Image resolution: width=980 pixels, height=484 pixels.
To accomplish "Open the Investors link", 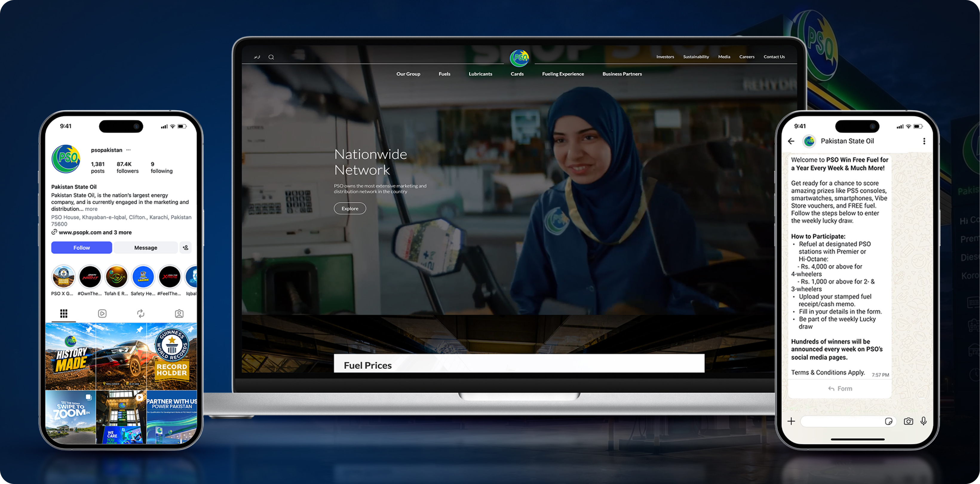I will point(665,57).
